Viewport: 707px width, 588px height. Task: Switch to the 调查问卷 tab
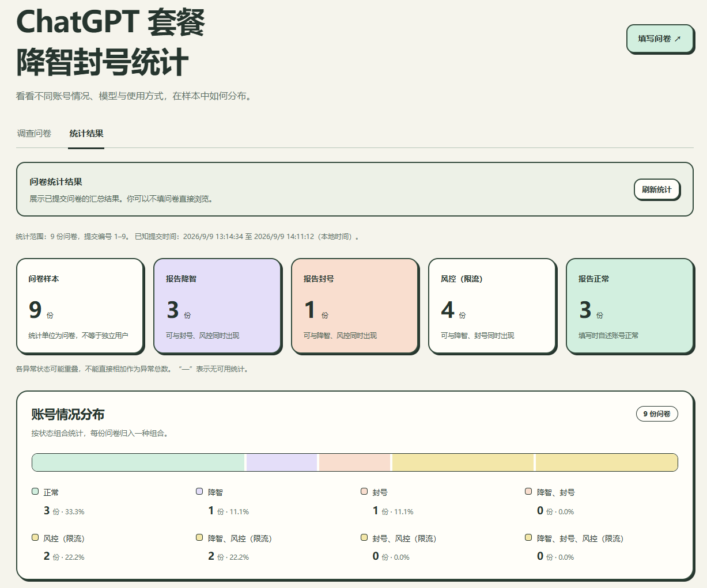click(x=34, y=134)
